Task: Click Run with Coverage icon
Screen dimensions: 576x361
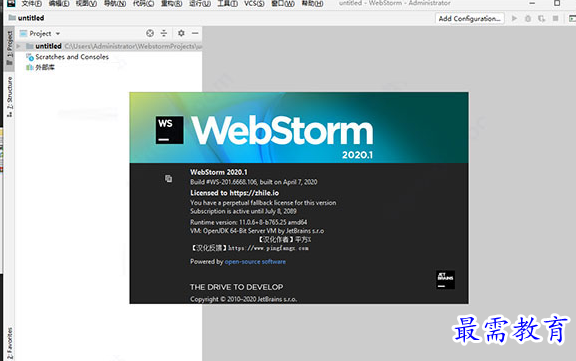Action: point(541,18)
